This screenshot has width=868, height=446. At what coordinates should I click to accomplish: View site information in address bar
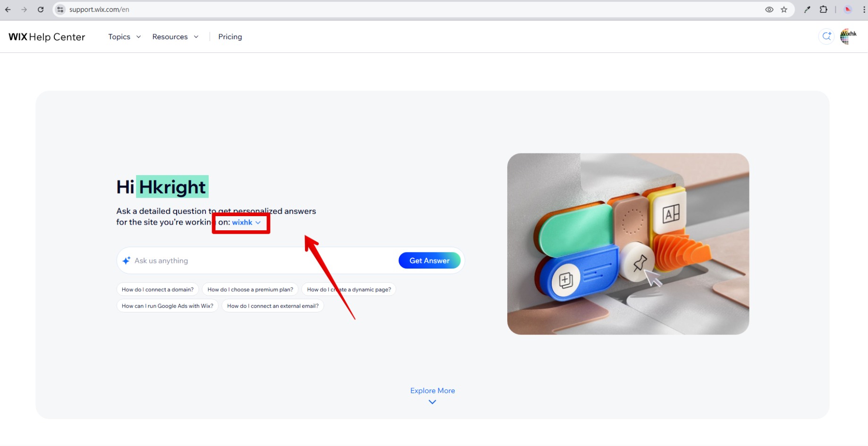tap(60, 9)
